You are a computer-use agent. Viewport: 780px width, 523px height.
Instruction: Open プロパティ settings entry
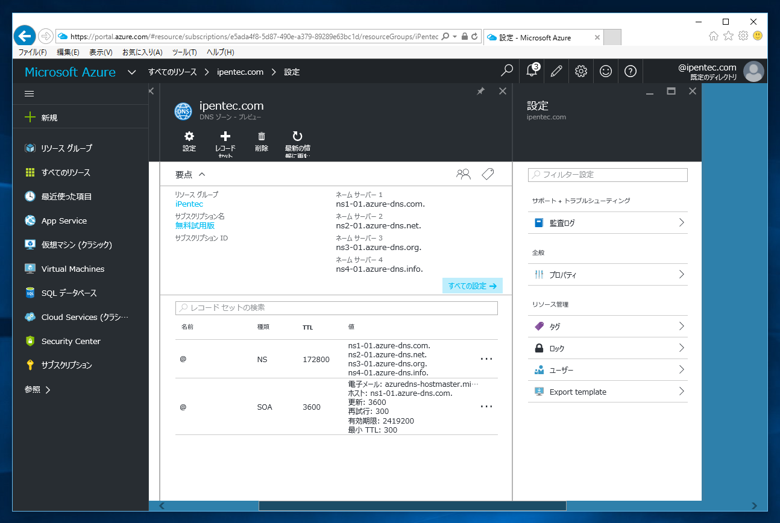[x=607, y=275]
